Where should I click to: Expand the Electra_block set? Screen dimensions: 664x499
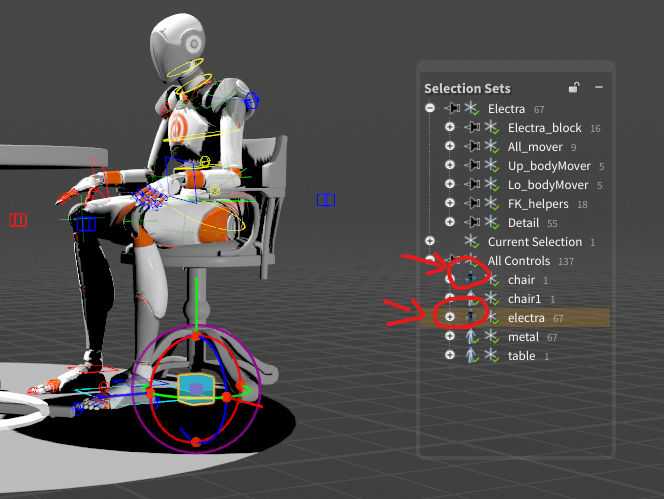450,127
